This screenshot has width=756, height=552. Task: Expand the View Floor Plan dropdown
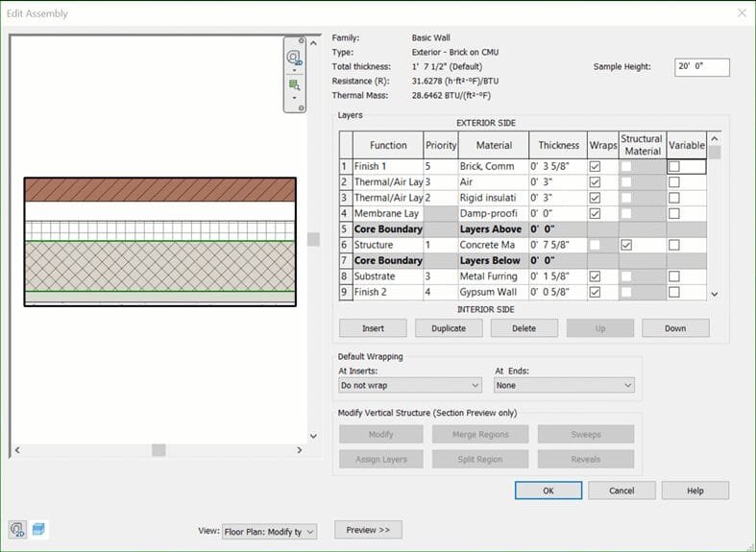[268, 531]
